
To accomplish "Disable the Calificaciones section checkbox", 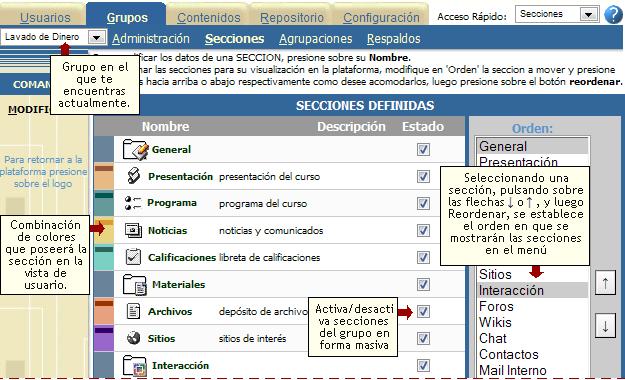I will [x=423, y=257].
